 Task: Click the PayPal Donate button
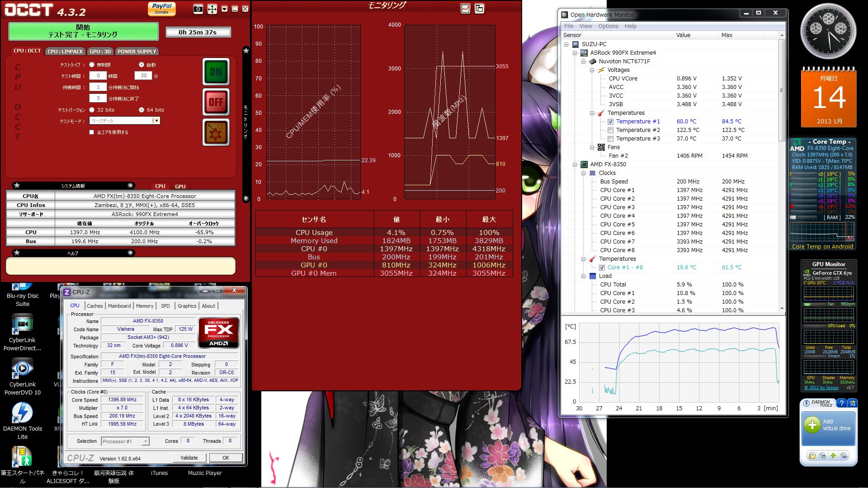[x=162, y=8]
